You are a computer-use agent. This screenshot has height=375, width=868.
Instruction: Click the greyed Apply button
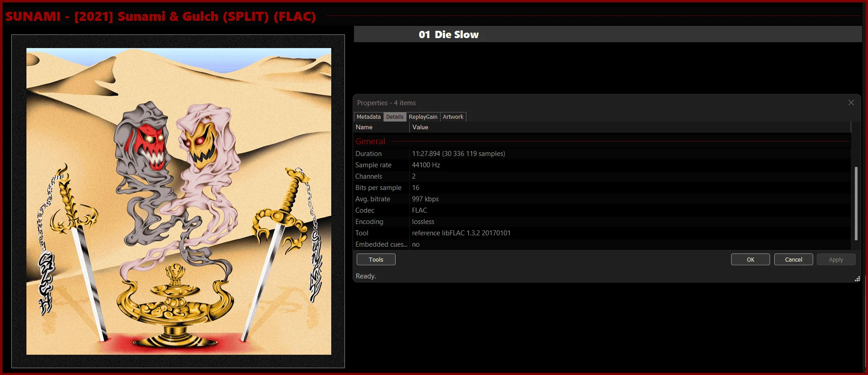tap(836, 259)
